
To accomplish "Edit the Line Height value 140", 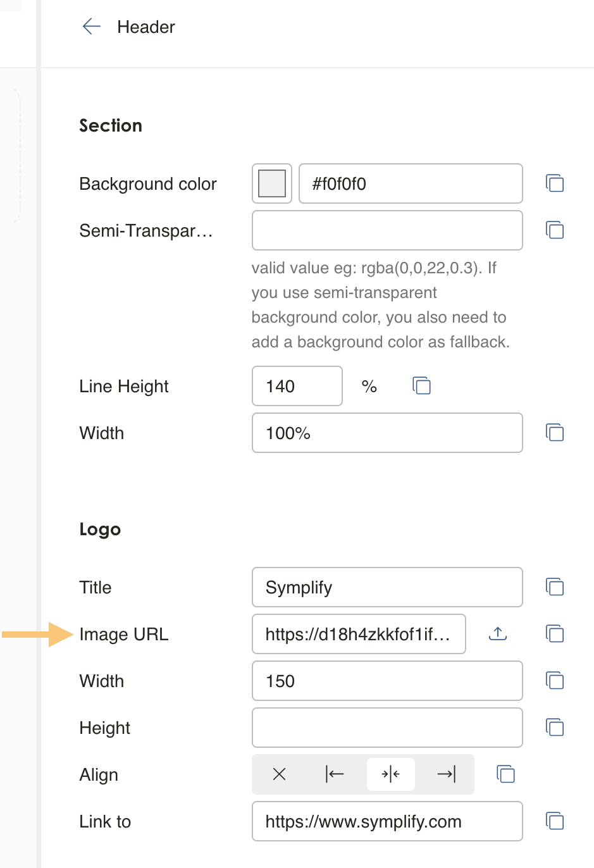I will pyautogui.click(x=297, y=386).
